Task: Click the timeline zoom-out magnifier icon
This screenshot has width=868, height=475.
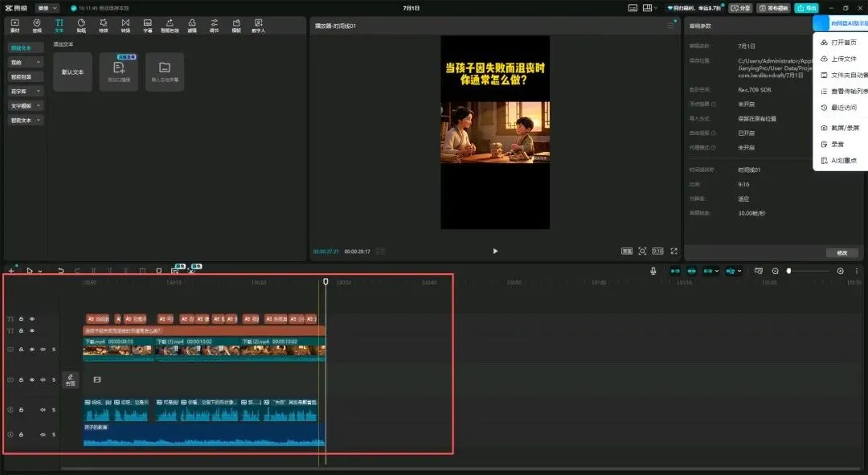Action: click(x=775, y=271)
